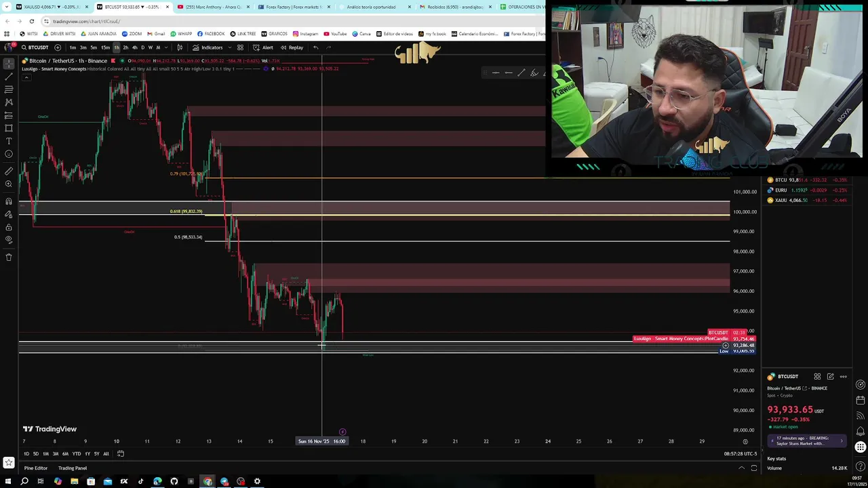Set date range to YTD

[77, 453]
